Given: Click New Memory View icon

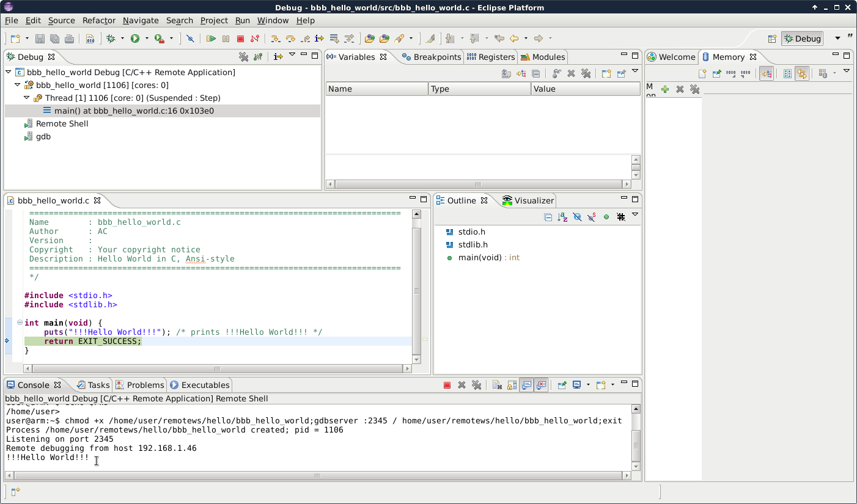Looking at the screenshot, I should (702, 73).
